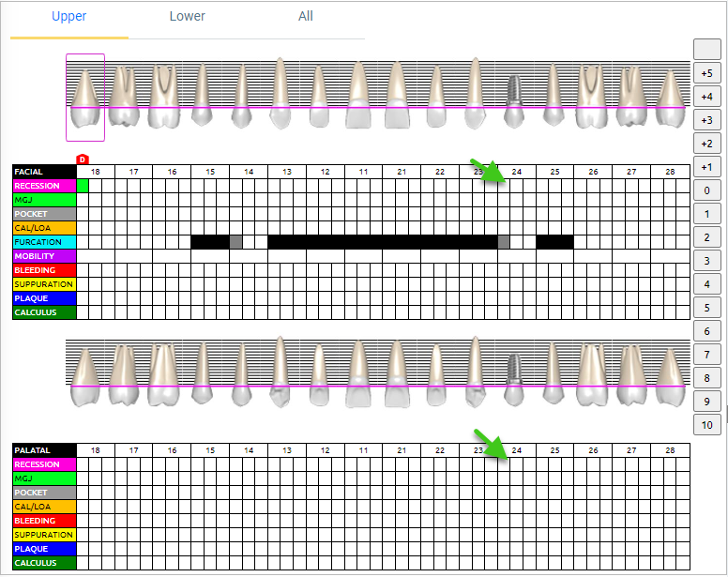Click the facial CALCULUS row label

(44, 312)
